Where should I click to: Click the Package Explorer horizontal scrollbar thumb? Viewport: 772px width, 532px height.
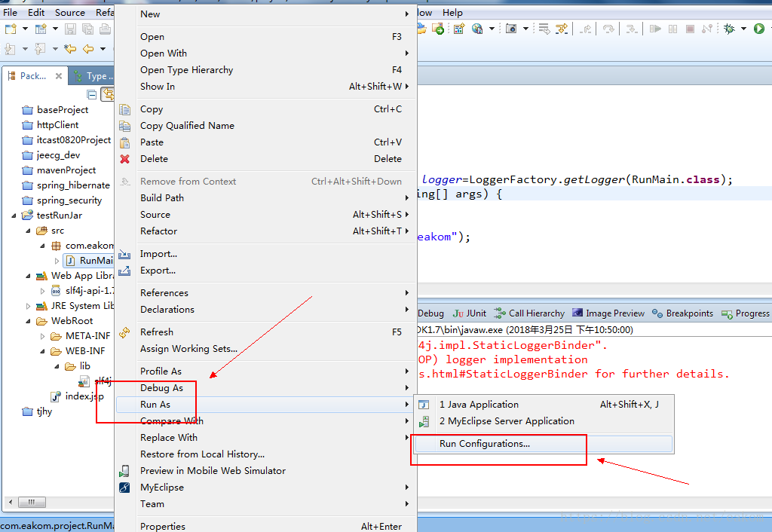tap(32, 502)
